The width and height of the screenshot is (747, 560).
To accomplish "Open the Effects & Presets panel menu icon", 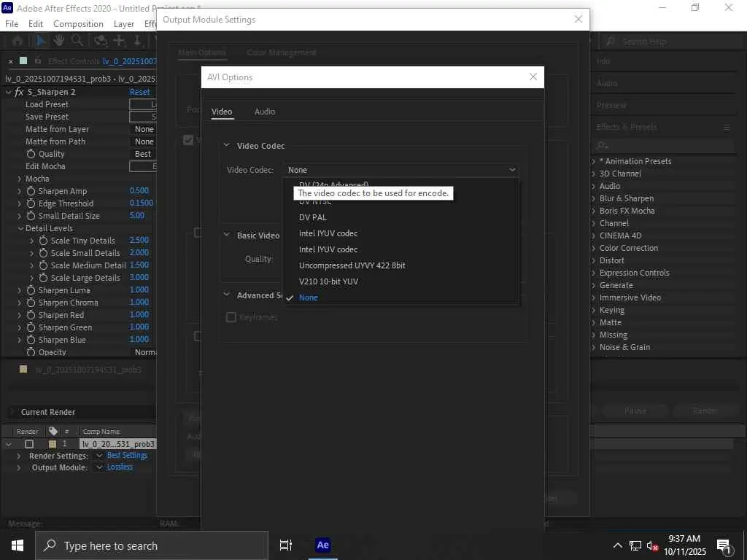I will coord(726,127).
